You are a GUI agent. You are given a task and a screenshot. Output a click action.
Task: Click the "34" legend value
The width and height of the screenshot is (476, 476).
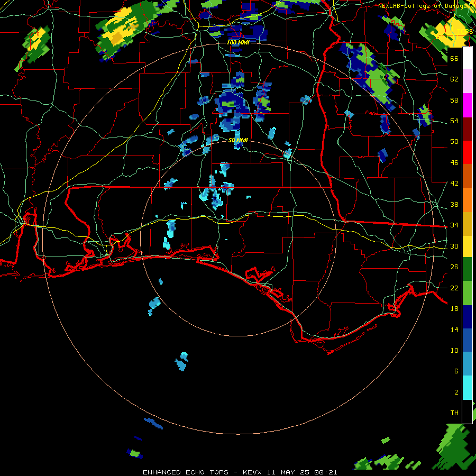point(454,225)
